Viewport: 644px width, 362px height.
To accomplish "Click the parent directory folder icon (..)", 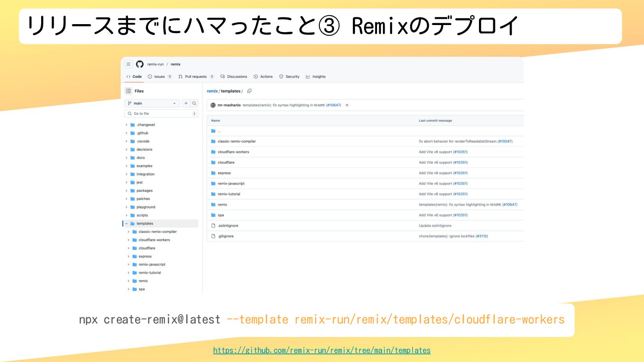I will [x=213, y=131].
